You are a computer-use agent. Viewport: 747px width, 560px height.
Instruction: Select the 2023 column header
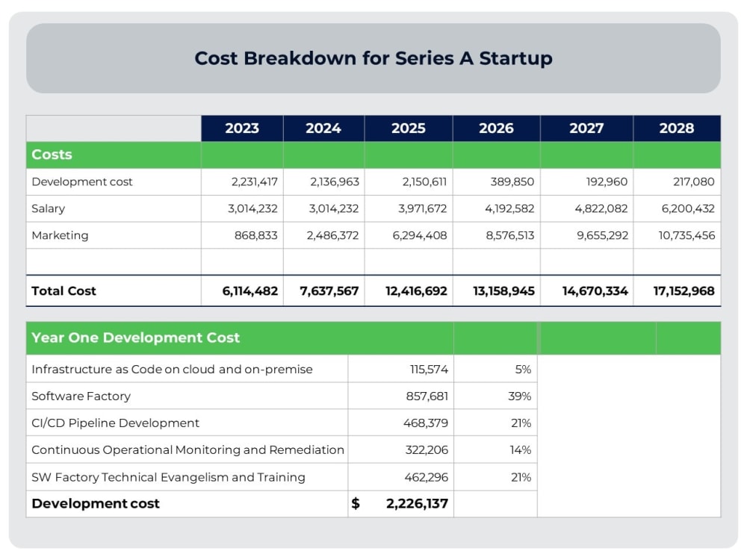pos(241,128)
